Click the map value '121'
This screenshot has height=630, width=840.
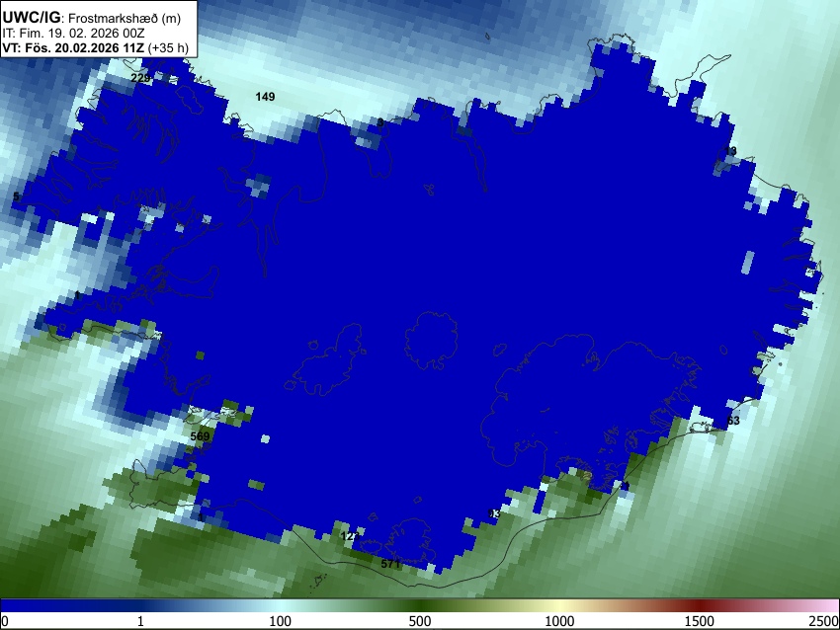pos(350,536)
